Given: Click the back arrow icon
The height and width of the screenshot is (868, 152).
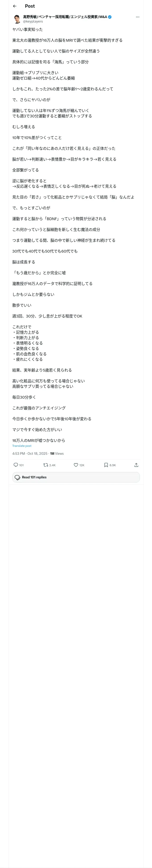Looking at the screenshot, I should pyautogui.click(x=14, y=6).
